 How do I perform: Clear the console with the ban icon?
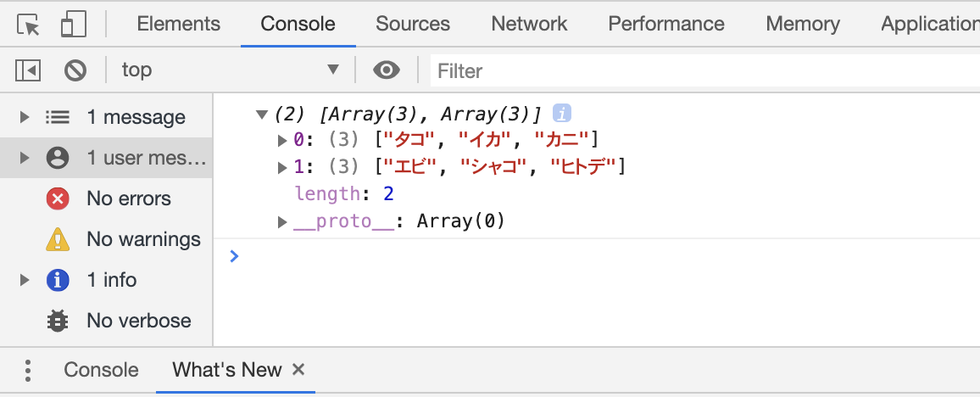pyautogui.click(x=75, y=70)
